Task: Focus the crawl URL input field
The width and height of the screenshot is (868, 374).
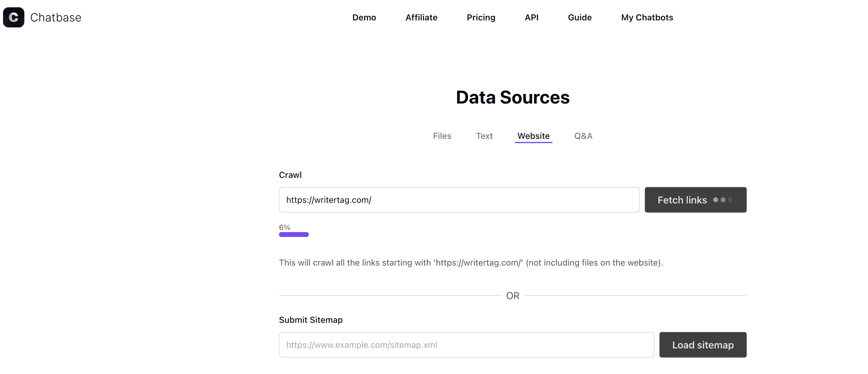Action: click(459, 200)
